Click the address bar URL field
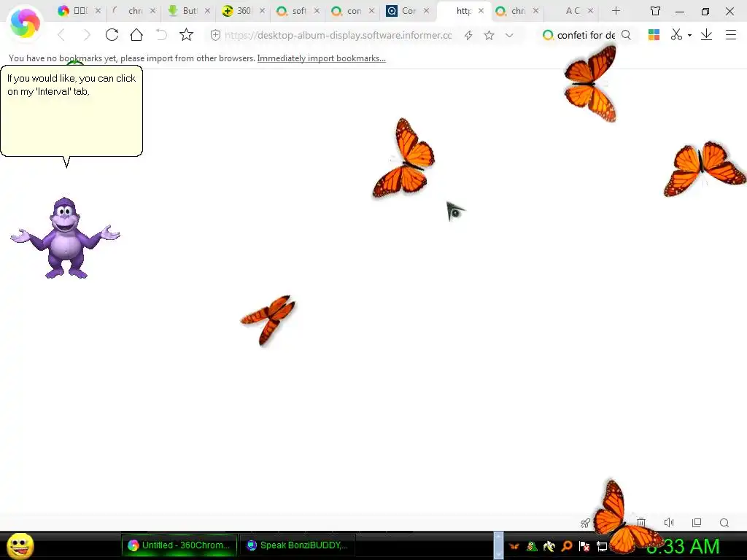Viewport: 747px width, 560px height. (338, 35)
